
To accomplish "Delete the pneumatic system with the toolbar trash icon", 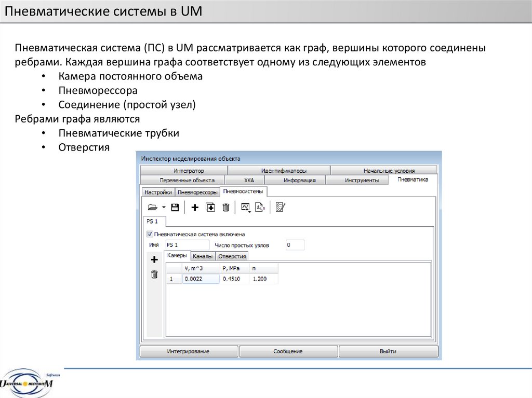I will (226, 207).
